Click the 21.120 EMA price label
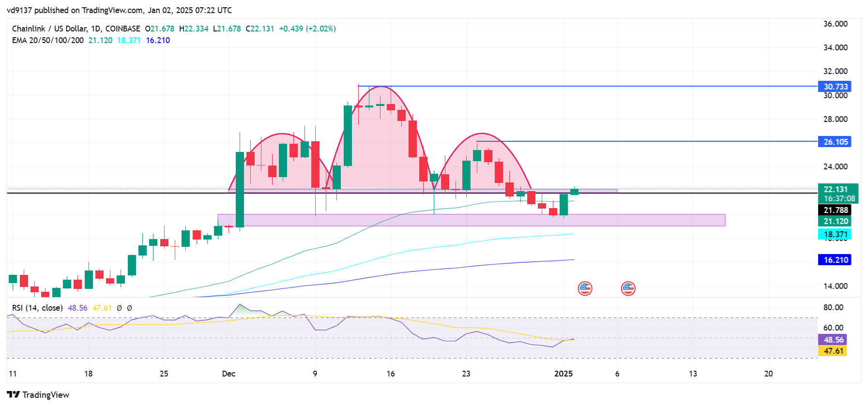 coord(835,221)
